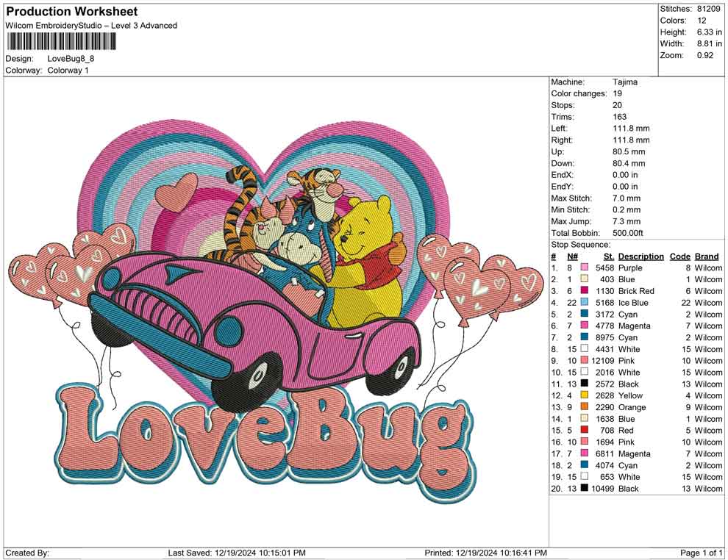Click the barcode under the header
The width and height of the screenshot is (728, 560).
pos(61,42)
